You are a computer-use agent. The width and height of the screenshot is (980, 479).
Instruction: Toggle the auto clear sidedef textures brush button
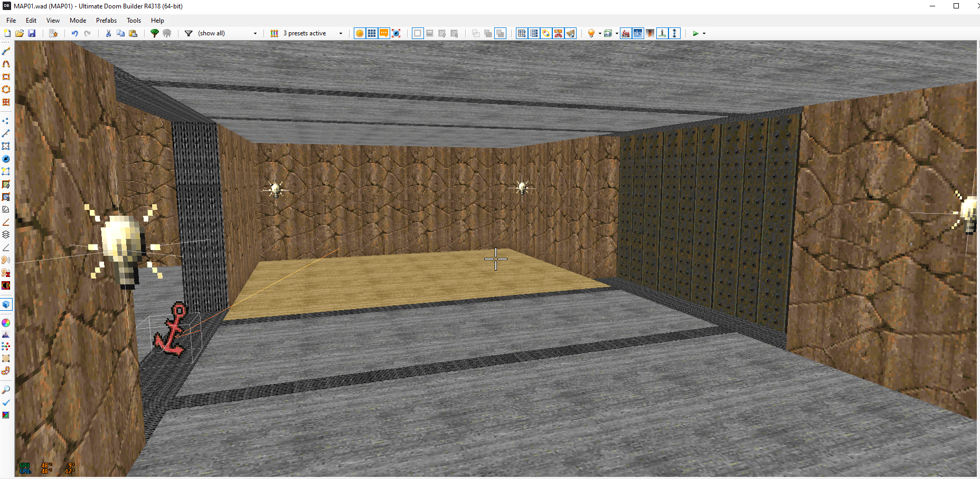coord(570,33)
